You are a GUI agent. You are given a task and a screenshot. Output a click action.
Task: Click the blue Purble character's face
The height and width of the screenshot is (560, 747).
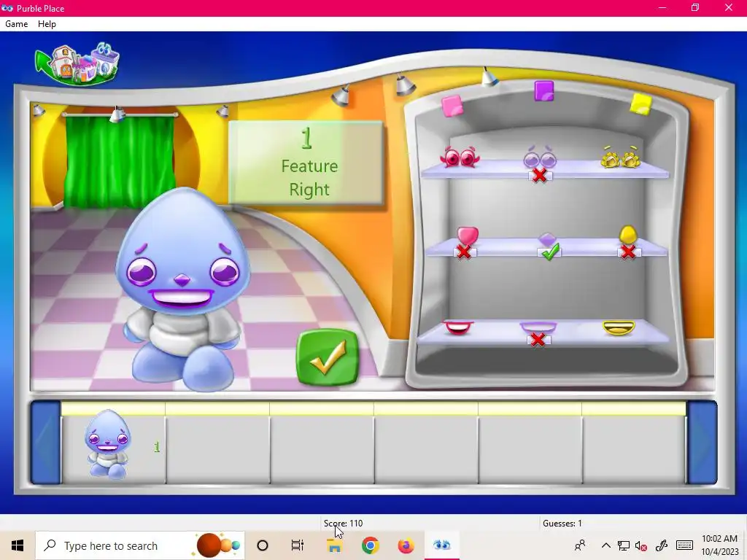(x=183, y=252)
